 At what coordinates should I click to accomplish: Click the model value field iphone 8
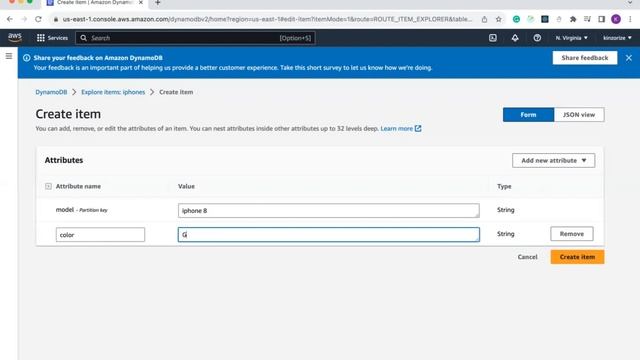[x=329, y=211]
